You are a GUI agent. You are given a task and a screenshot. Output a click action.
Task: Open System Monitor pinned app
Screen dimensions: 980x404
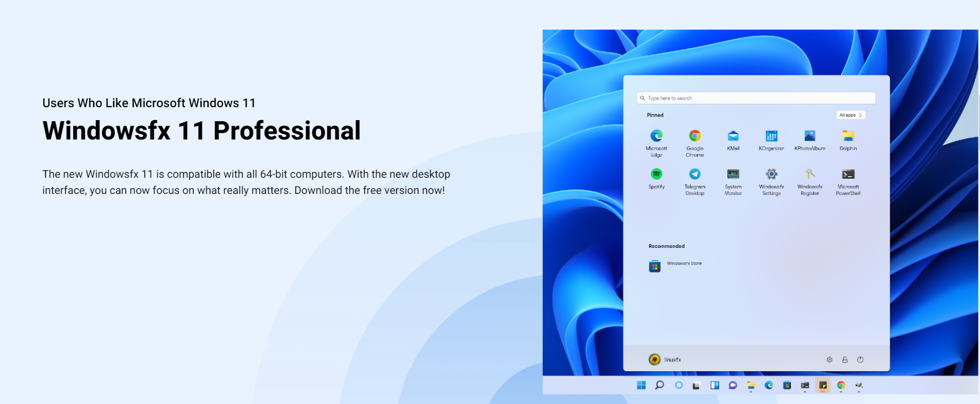(x=733, y=174)
